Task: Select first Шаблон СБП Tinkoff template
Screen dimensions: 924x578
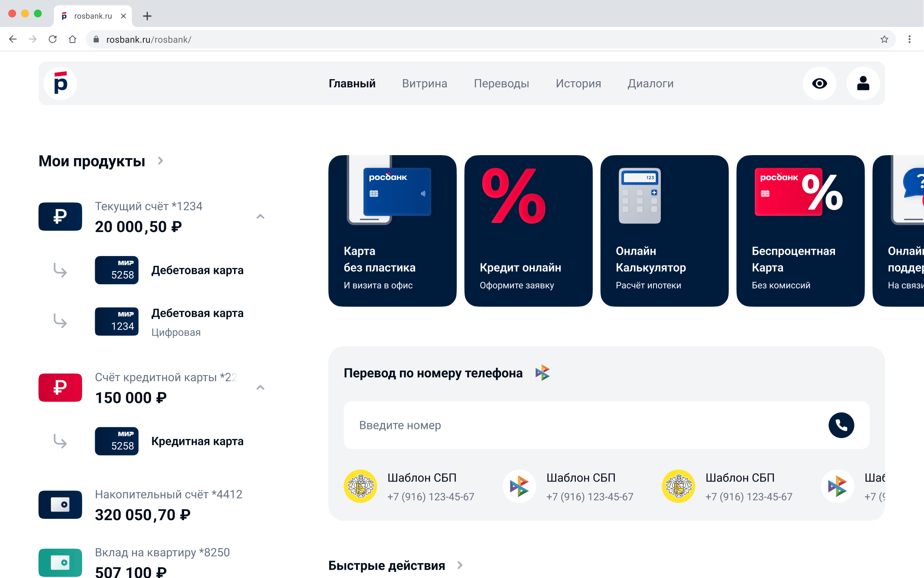Action: (x=409, y=486)
